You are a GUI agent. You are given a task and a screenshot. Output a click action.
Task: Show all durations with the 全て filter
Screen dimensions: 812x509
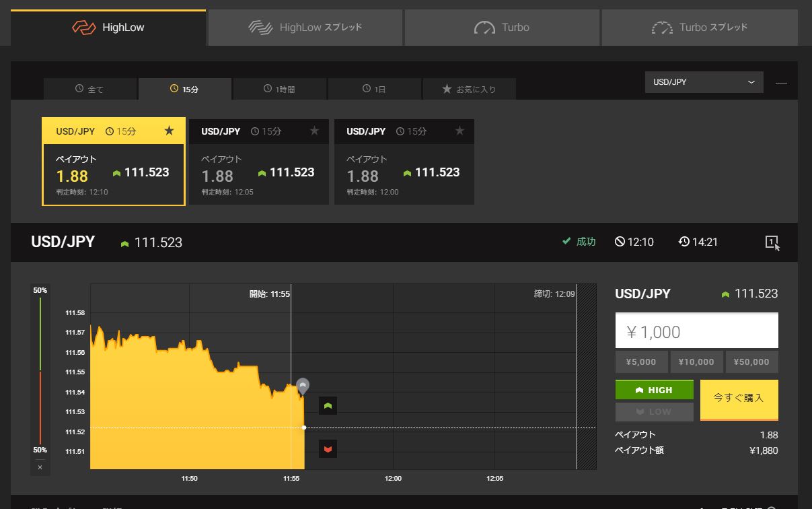(90, 89)
